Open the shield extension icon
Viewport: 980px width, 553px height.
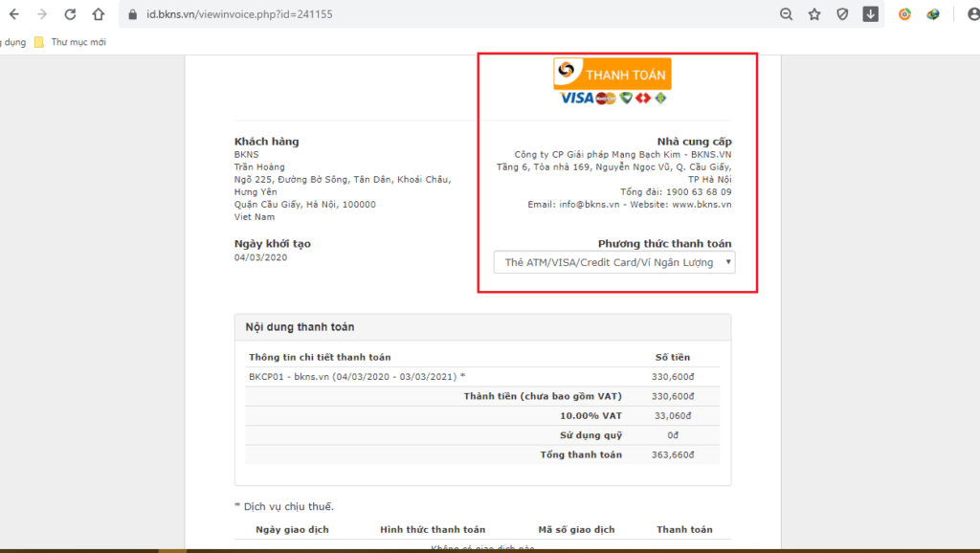(x=842, y=14)
